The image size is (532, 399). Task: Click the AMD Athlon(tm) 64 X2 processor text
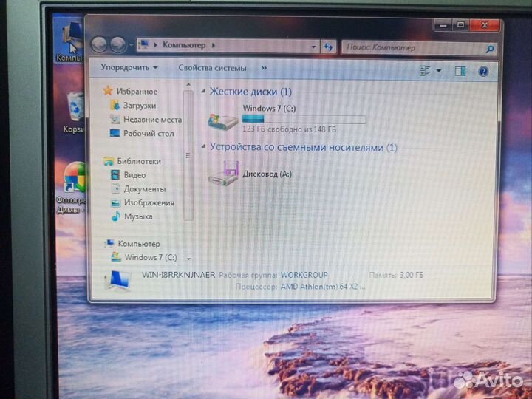click(323, 287)
